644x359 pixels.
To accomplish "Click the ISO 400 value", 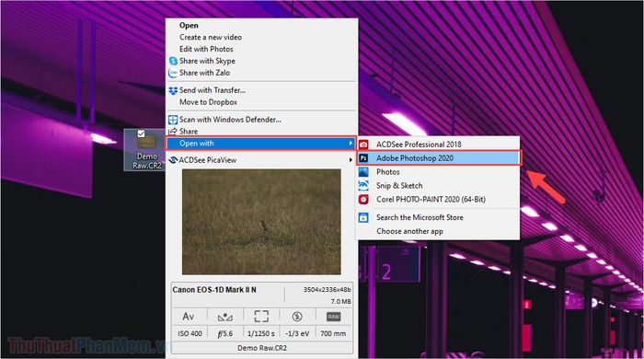I will click(190, 333).
